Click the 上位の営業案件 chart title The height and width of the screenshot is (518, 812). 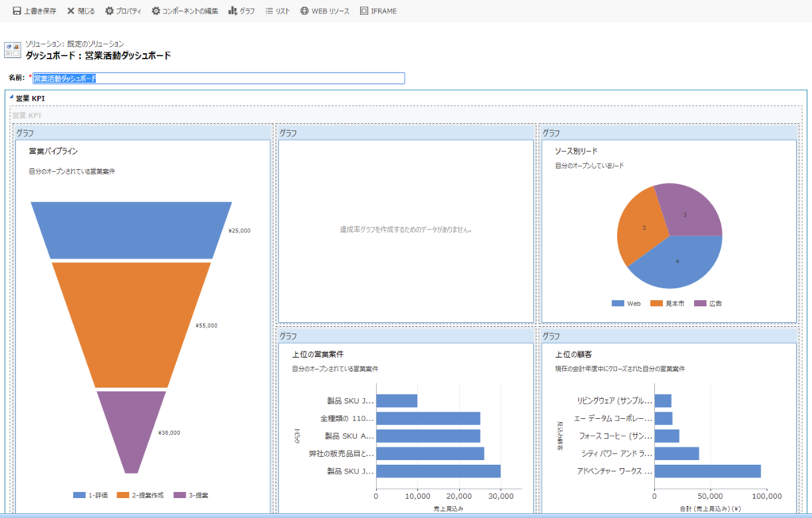pos(318,355)
